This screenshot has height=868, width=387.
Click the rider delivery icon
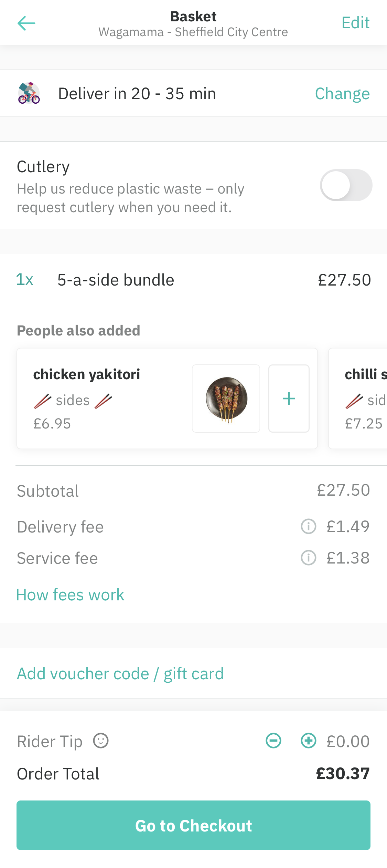tap(29, 93)
